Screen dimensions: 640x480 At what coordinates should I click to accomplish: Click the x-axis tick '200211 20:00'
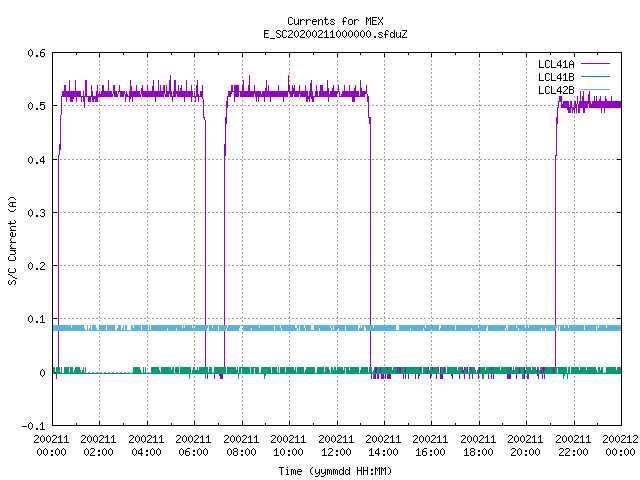[525, 446]
